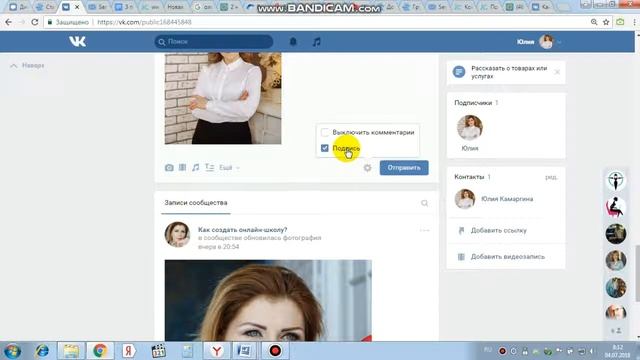Open 'Как создать онлайн-школу?' community link
Viewport: 640px width, 360px height.
(242, 230)
